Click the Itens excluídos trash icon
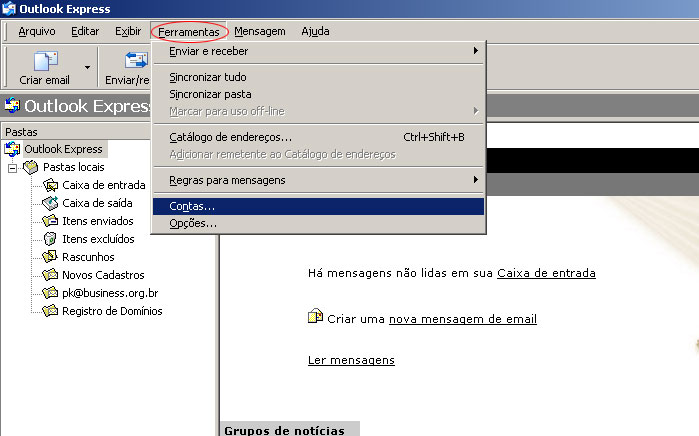 50,239
